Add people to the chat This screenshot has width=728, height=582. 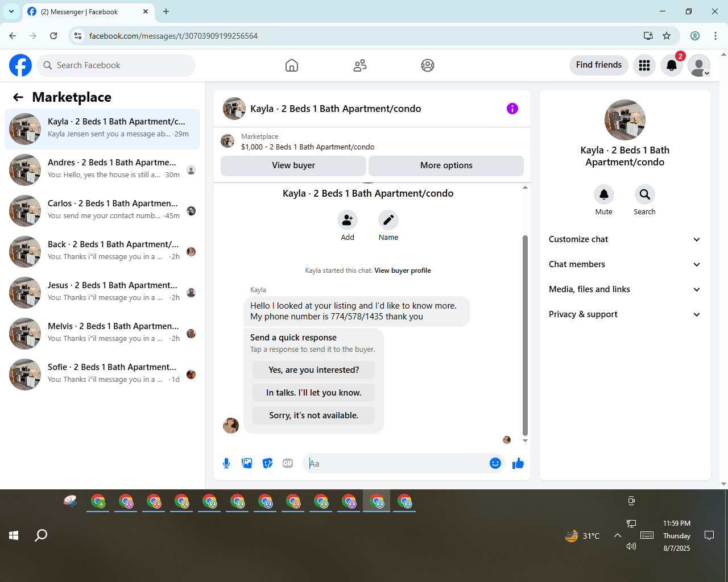[x=348, y=220]
